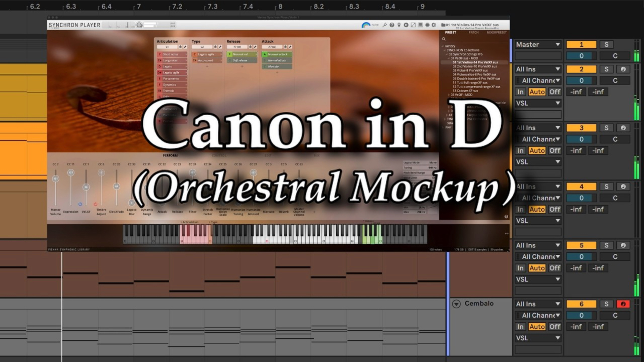This screenshot has height=362, width=644.
Task: Click the pencil edit icon under Articulation
Action: tap(185, 47)
